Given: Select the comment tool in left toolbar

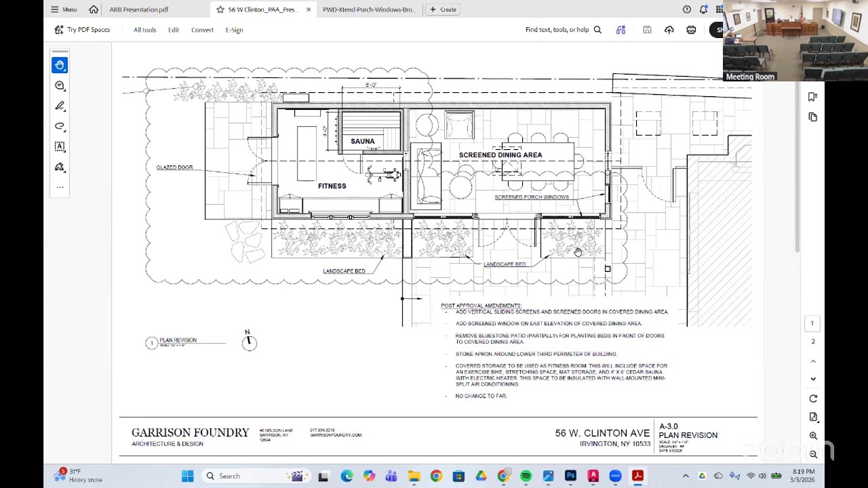Looking at the screenshot, I should click(60, 85).
